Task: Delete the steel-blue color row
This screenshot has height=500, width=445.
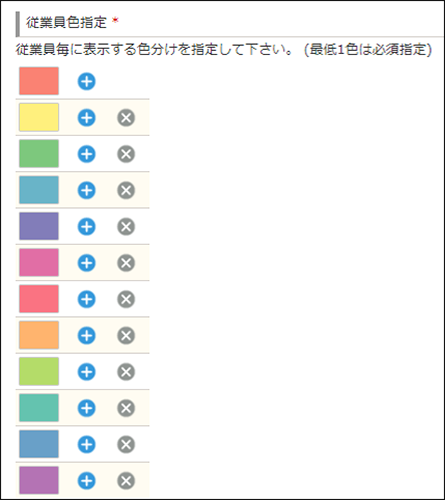Action: pyautogui.click(x=126, y=445)
